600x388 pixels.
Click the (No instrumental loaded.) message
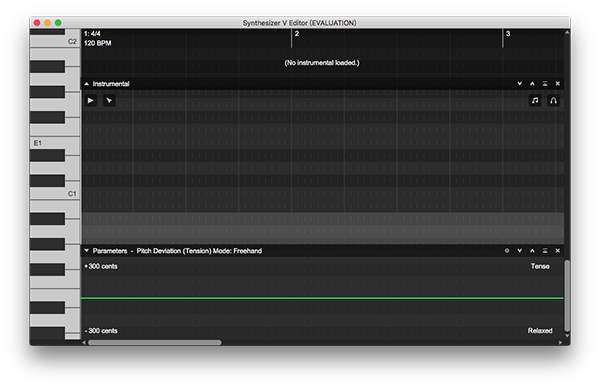[322, 63]
